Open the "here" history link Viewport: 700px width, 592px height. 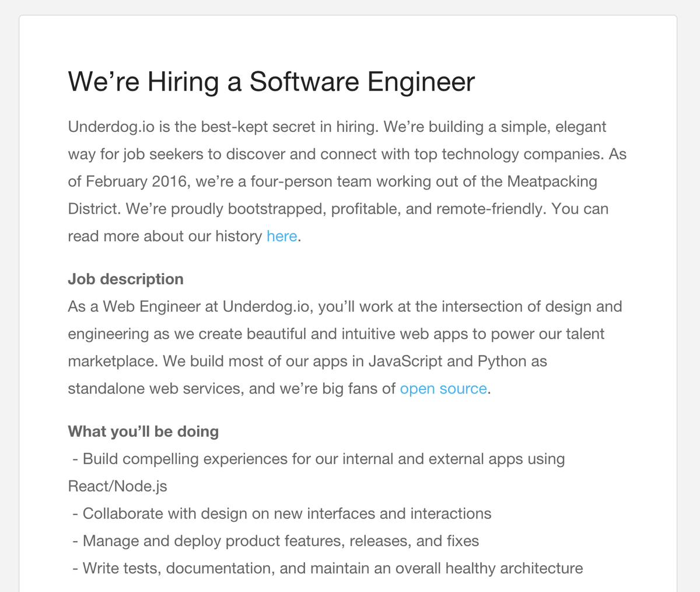[282, 236]
